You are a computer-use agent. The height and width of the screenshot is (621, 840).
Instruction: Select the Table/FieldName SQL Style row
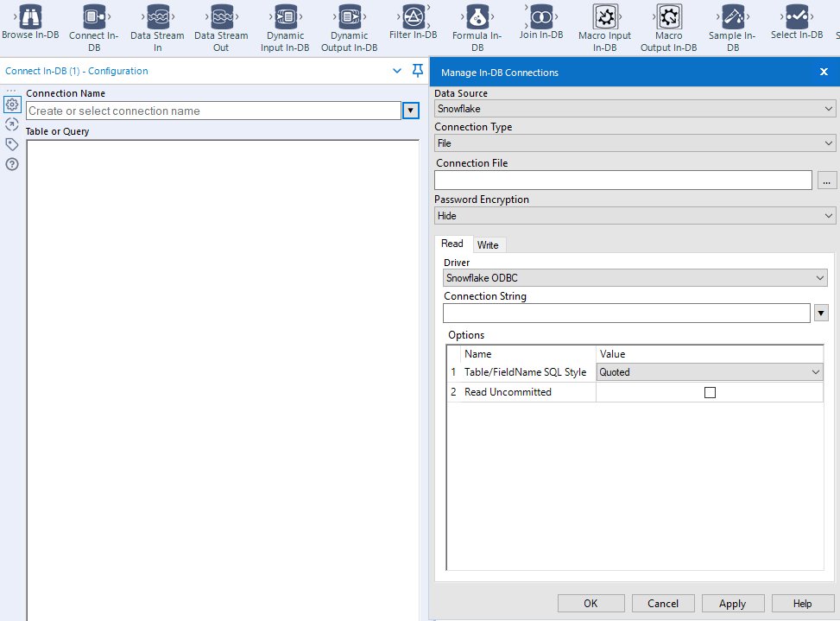635,372
